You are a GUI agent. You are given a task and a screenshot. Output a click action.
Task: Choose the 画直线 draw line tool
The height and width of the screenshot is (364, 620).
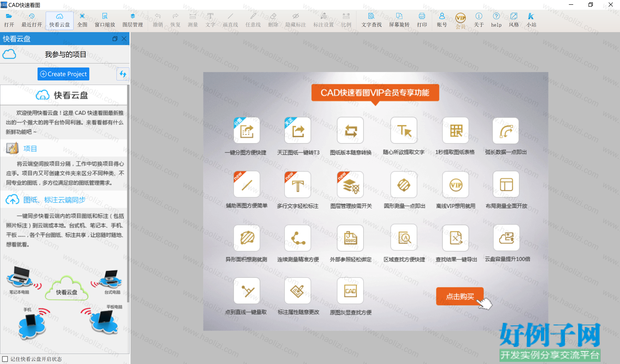coord(230,20)
